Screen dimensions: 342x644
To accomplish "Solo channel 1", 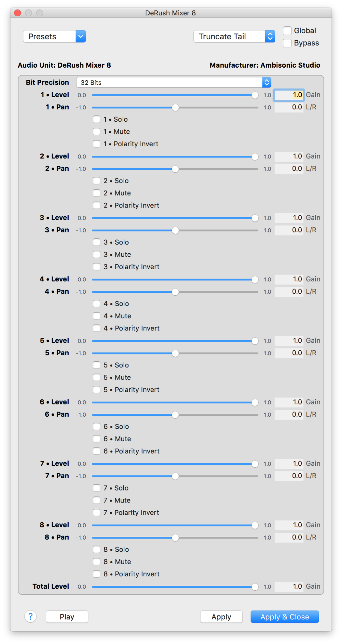I will coord(97,119).
